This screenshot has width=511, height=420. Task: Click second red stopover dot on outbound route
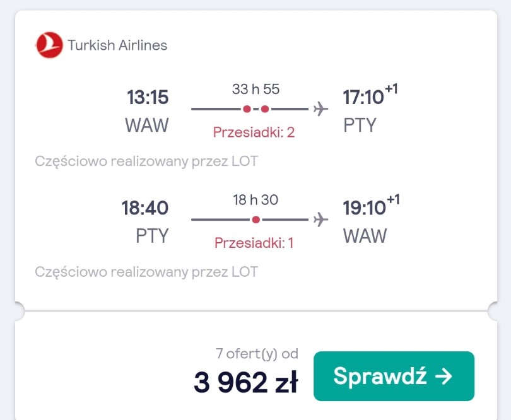[x=265, y=109]
